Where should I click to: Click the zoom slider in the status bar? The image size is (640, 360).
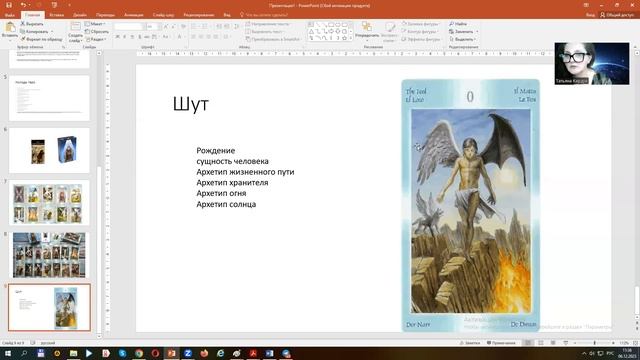(x=594, y=343)
